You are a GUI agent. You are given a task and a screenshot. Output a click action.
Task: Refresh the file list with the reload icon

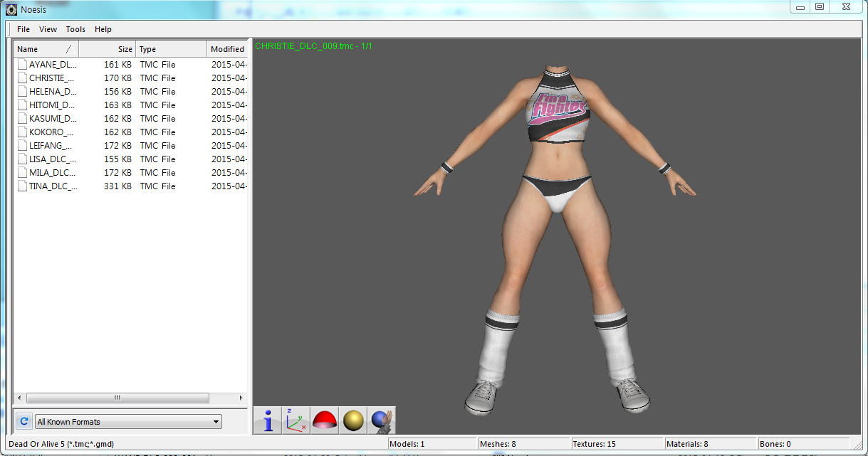click(x=23, y=422)
